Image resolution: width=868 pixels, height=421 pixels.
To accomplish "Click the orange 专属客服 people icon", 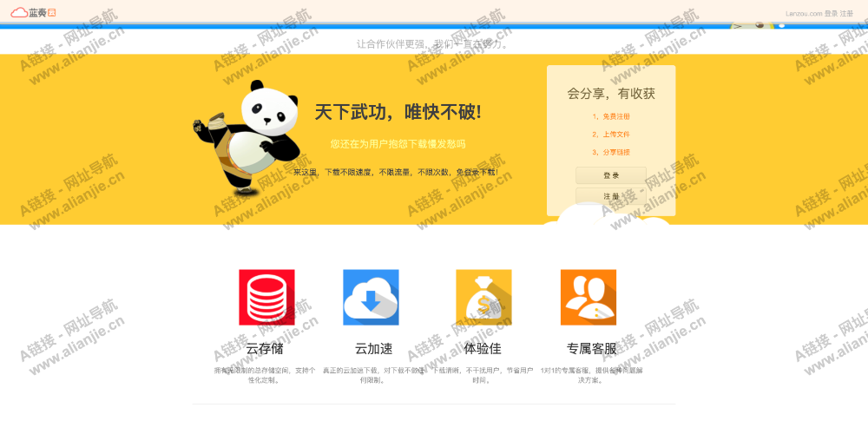I will tap(588, 297).
